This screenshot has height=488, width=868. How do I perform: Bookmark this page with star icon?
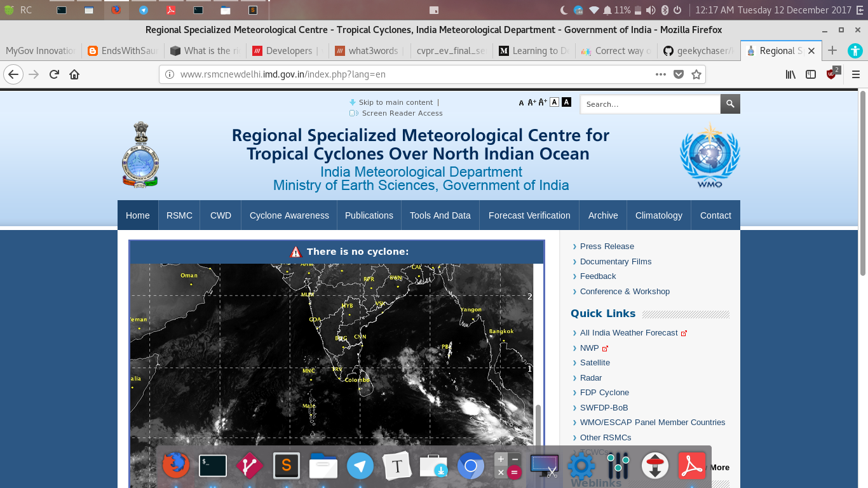point(696,74)
